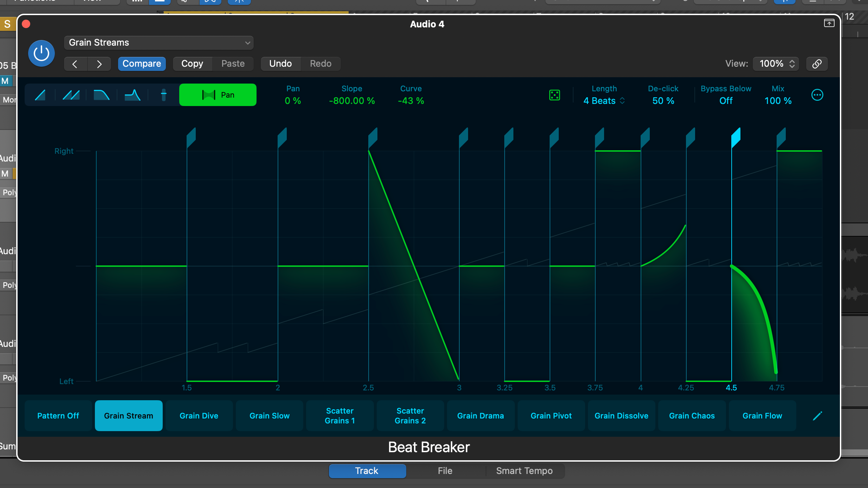Select the Grain Dissolve pattern
The image size is (868, 488).
click(x=622, y=416)
